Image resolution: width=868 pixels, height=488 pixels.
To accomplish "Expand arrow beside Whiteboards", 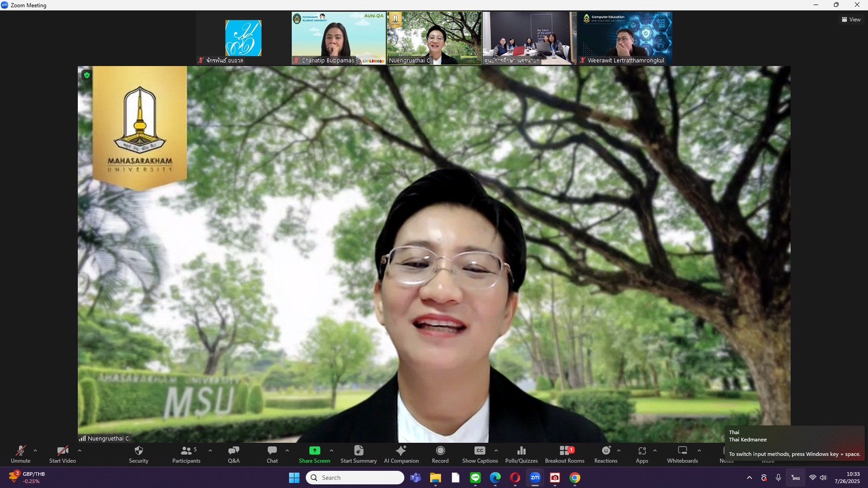I will [x=699, y=450].
